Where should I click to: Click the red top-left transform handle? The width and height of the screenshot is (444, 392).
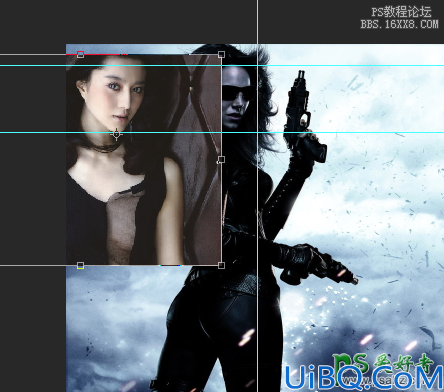(80, 54)
